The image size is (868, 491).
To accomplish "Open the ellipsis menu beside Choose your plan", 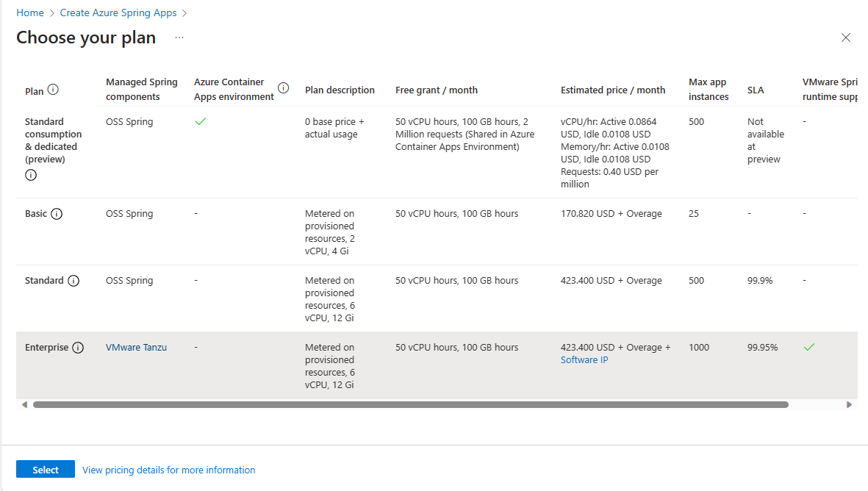I will tap(179, 37).
